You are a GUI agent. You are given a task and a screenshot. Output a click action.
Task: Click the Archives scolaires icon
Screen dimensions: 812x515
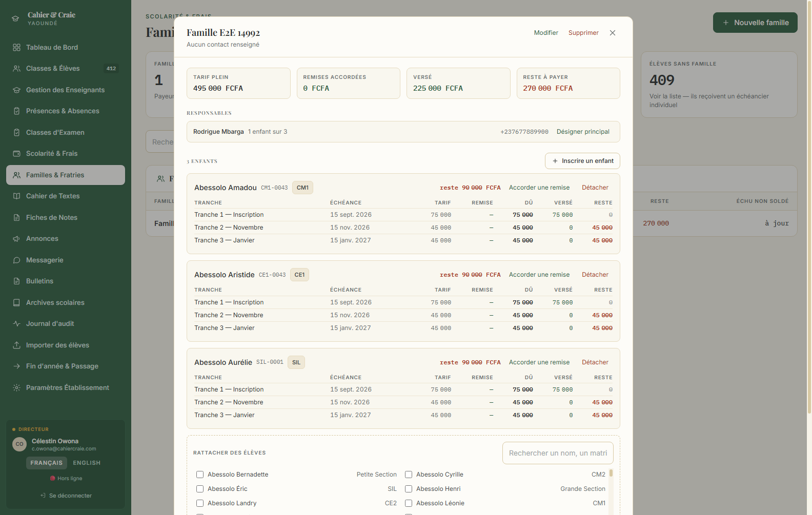coord(16,303)
